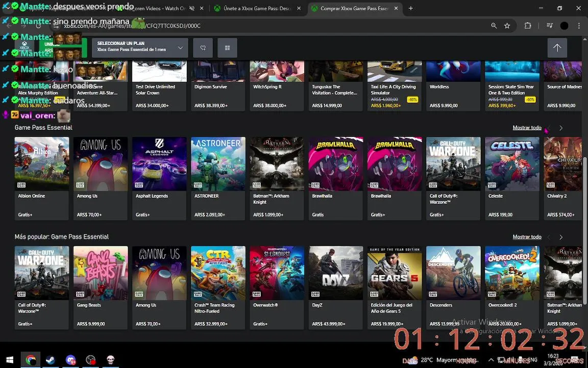Switch to the Únete a Xbox Game Pass tab
This screenshot has width=588, height=368.
point(257,8)
